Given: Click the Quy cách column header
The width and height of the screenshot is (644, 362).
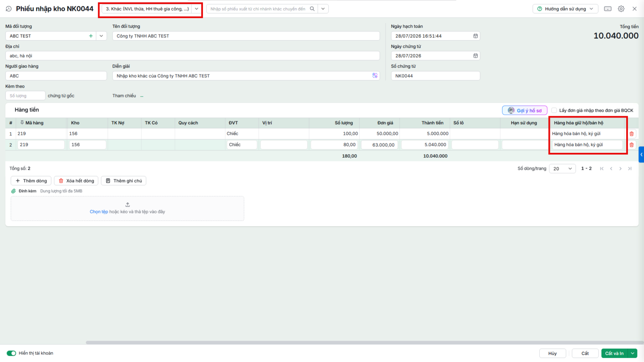Looking at the screenshot, I should tap(200, 123).
